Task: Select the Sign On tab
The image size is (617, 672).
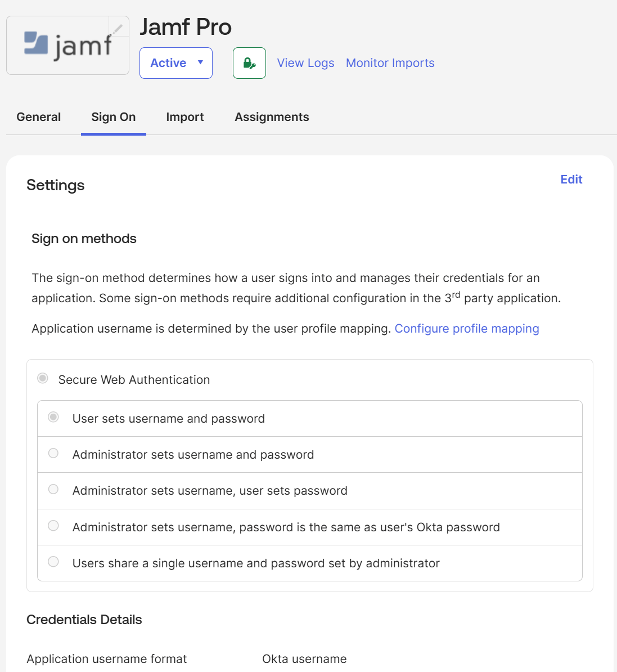Action: pyautogui.click(x=114, y=117)
